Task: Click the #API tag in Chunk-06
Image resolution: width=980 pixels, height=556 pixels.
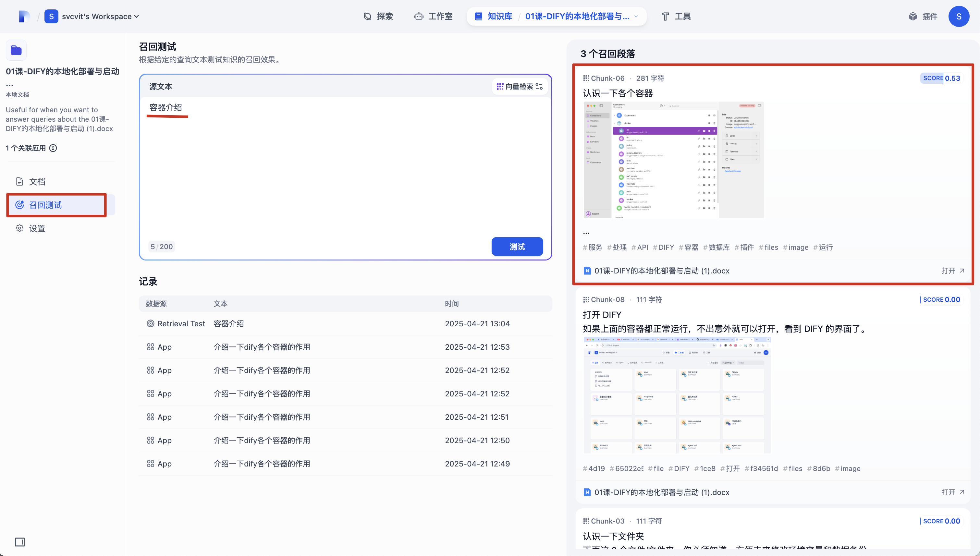Action: pos(640,248)
